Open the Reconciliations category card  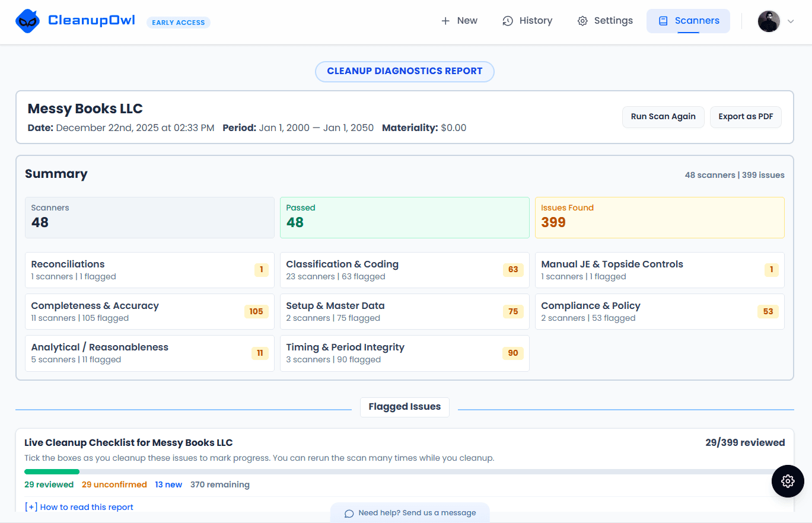tap(149, 270)
